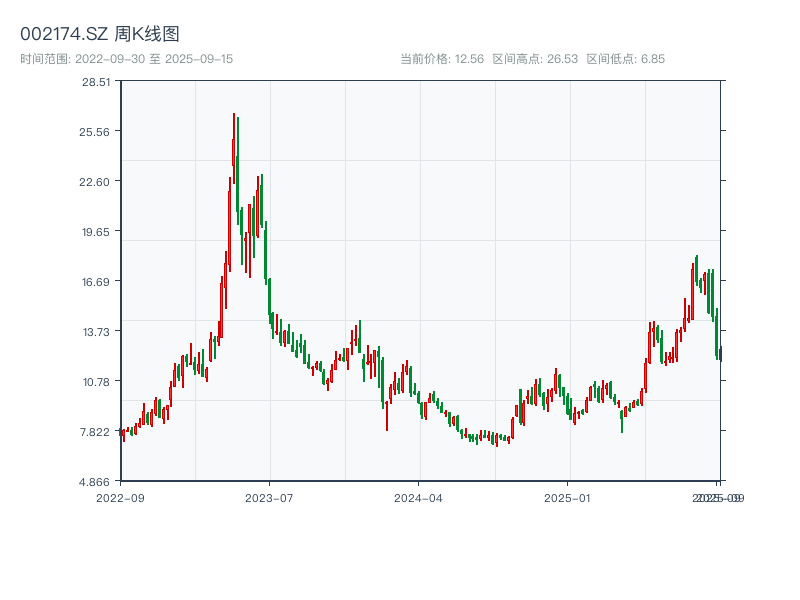Select the date range text 2022-09-30 至 2025-09-15
This screenshot has width=800, height=600.
click(x=154, y=59)
